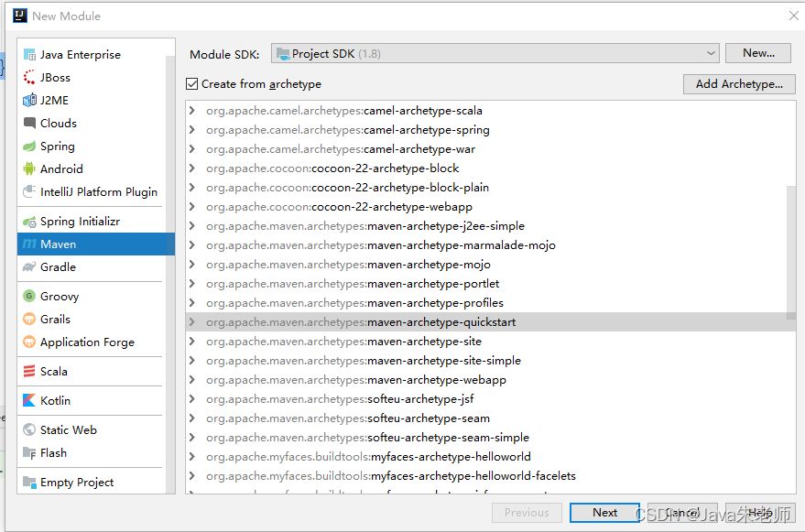The image size is (805, 532).
Task: Select maven-archetype-mojo row text
Action: 348,265
